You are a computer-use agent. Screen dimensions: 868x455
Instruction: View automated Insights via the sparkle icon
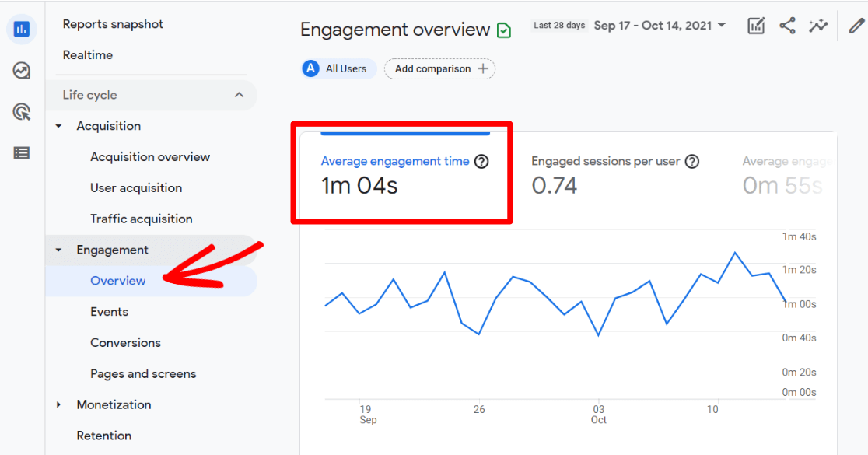(x=818, y=25)
